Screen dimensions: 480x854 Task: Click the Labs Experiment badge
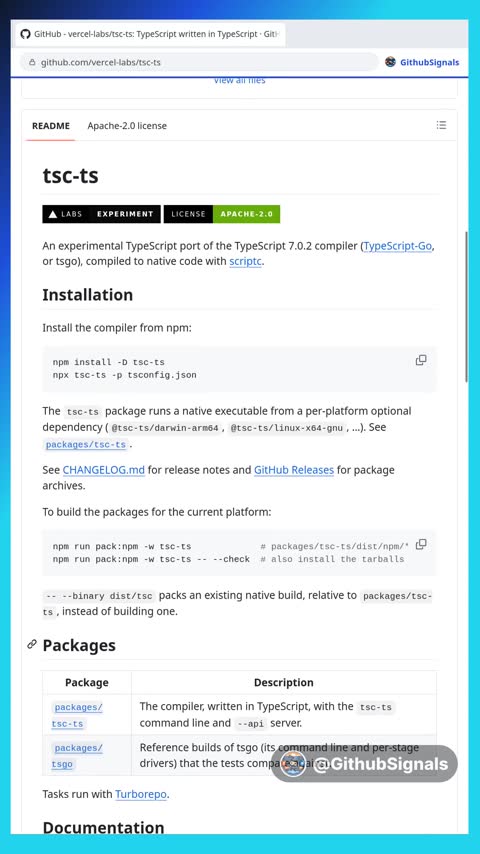click(x=101, y=214)
